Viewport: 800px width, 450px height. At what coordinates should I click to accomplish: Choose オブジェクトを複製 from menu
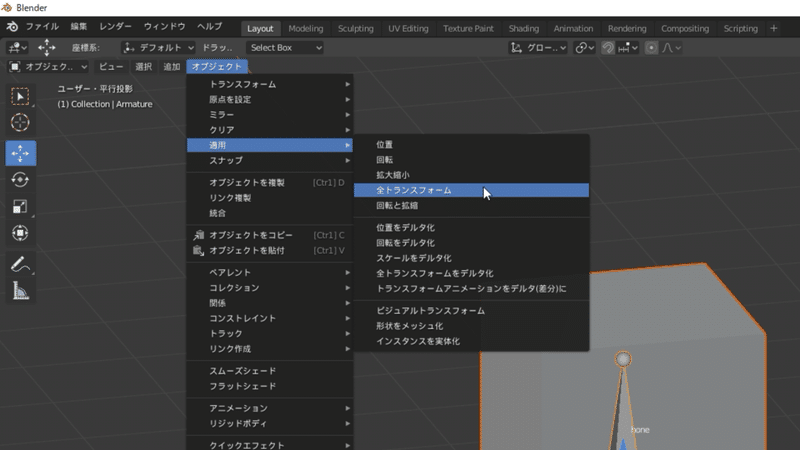pyautogui.click(x=270, y=183)
